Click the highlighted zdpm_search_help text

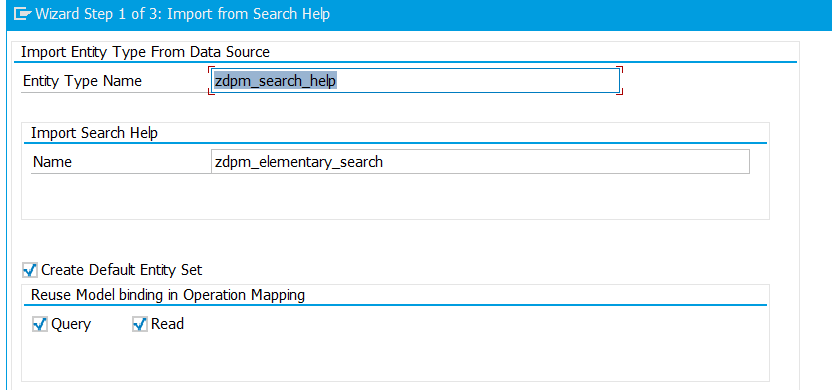[275, 81]
